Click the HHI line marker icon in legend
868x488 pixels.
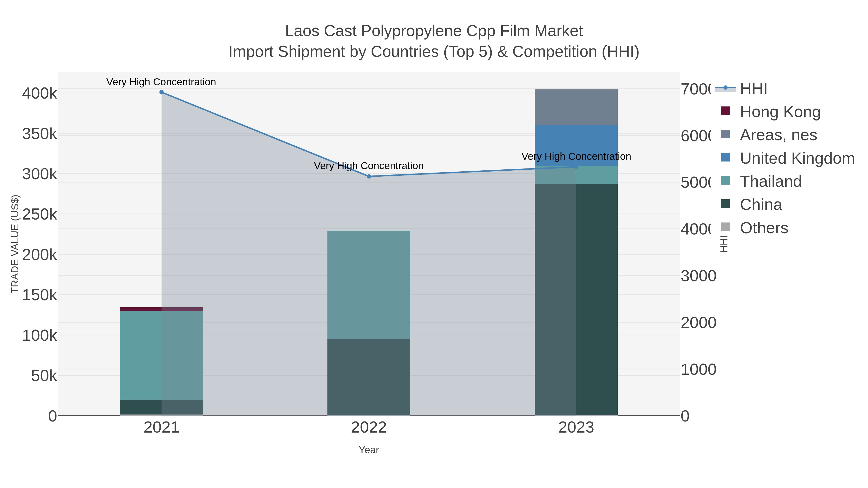(726, 88)
